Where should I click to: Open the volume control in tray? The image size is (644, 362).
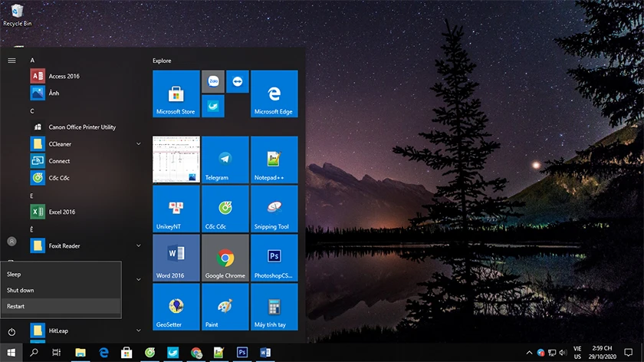point(563,353)
